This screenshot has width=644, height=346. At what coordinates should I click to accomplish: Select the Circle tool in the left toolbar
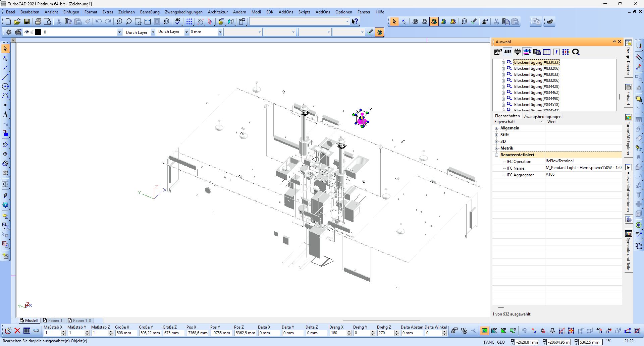click(5, 86)
